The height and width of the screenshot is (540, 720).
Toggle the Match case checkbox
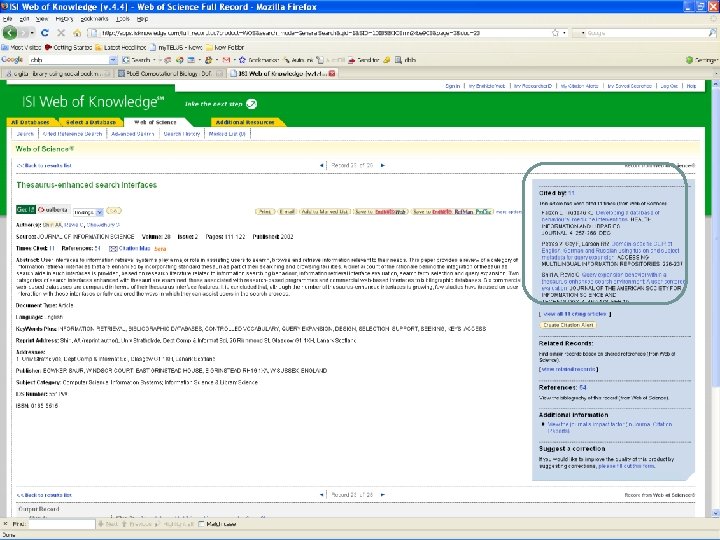coord(201,524)
